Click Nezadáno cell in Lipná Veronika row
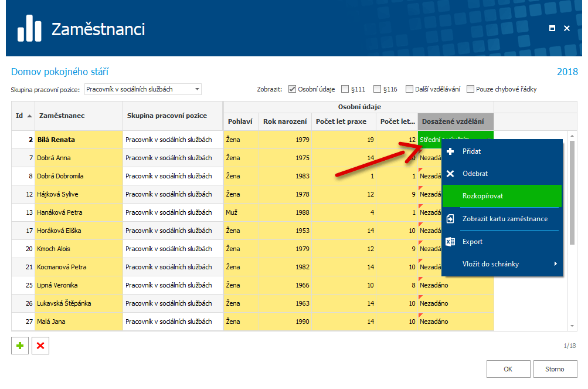 tap(456, 285)
